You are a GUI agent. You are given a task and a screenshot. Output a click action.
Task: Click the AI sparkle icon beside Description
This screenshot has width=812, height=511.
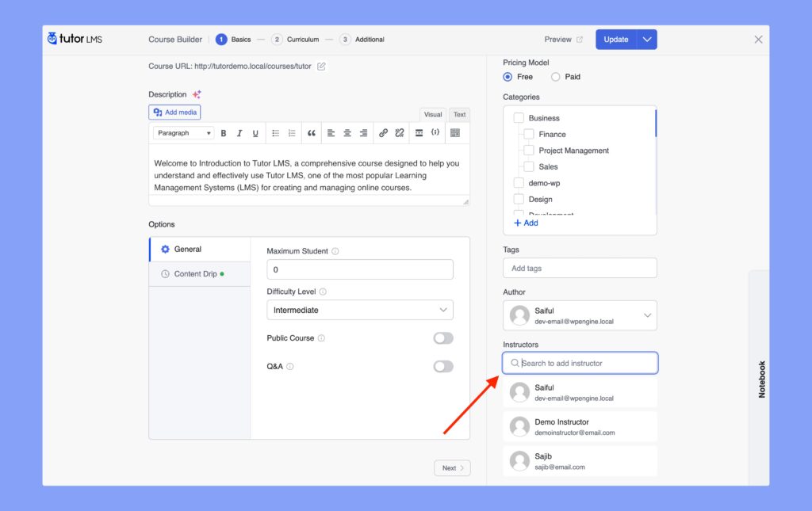[x=197, y=94]
